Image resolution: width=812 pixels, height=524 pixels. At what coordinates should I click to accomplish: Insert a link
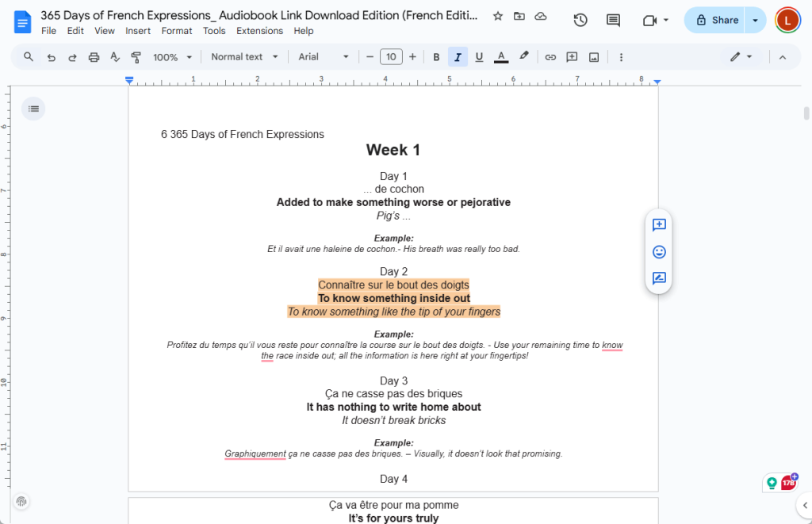550,56
